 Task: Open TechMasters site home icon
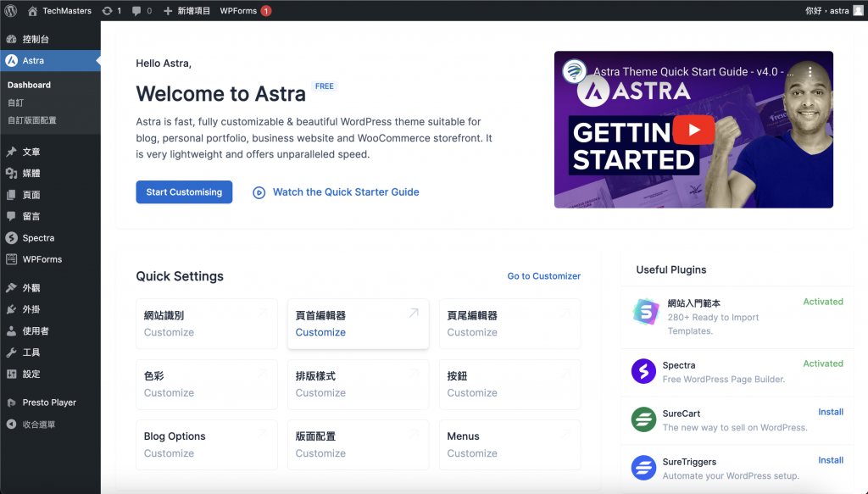[33, 10]
